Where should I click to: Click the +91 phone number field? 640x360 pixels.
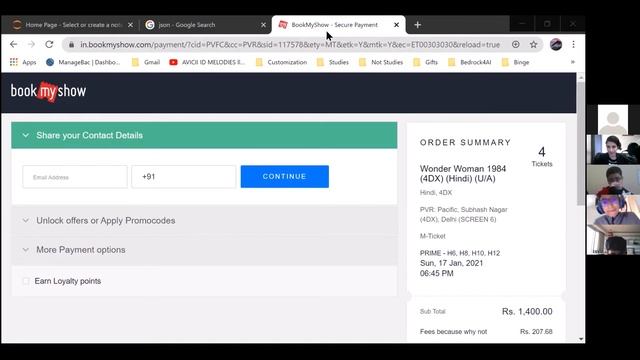[x=184, y=177]
